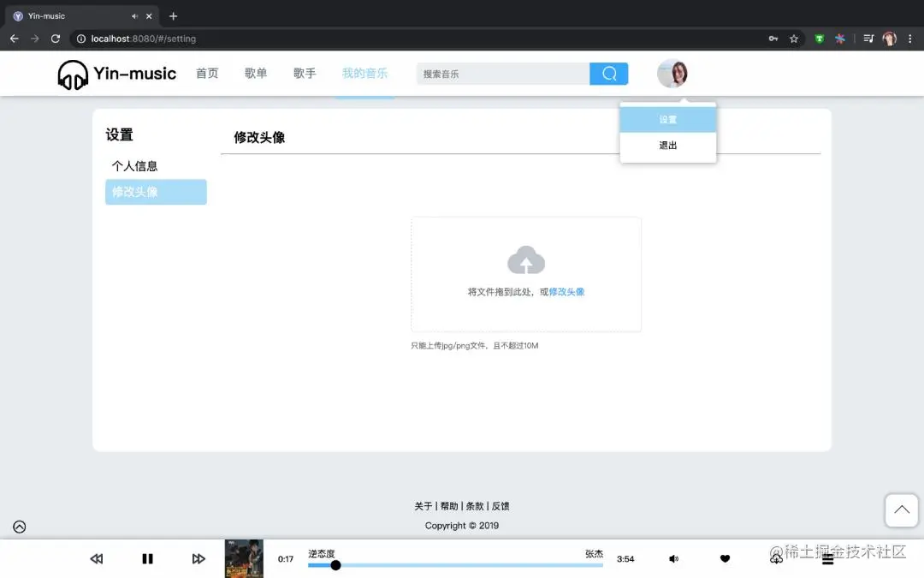Click the 帮助 footer link
Viewport: 924px width, 578px height.
pos(449,506)
